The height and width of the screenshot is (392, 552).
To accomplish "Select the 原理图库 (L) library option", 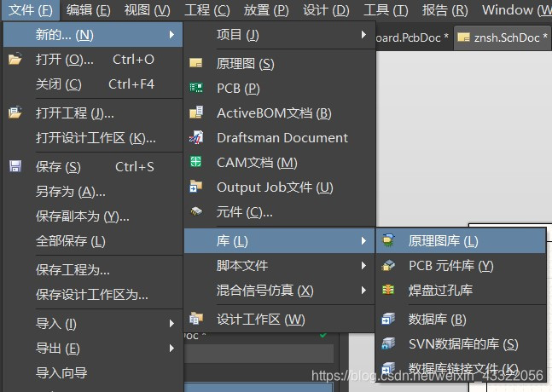I will point(461,241).
